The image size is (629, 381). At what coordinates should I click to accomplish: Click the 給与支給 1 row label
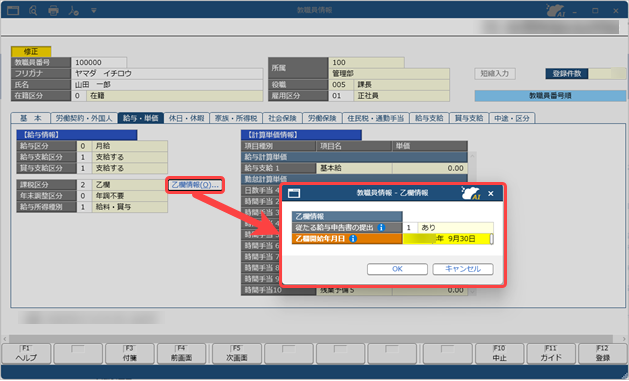(279, 168)
